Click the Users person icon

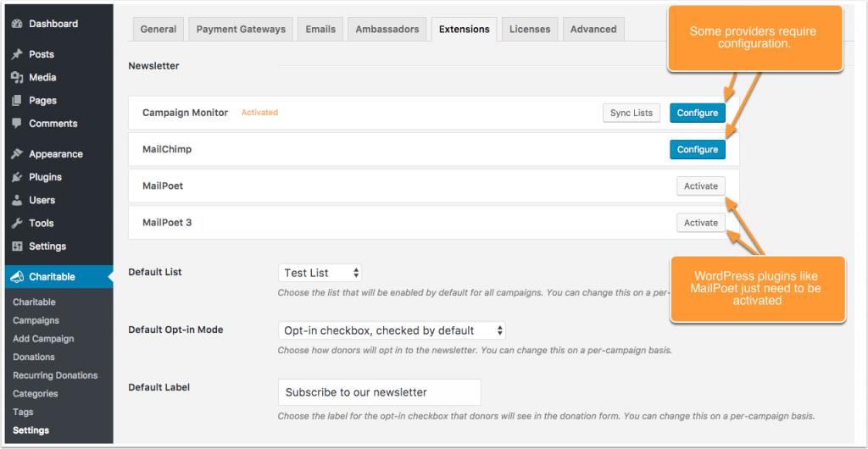tap(17, 200)
